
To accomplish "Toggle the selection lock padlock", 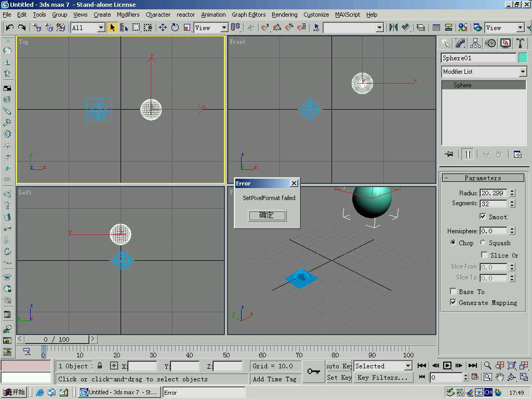I will click(100, 366).
